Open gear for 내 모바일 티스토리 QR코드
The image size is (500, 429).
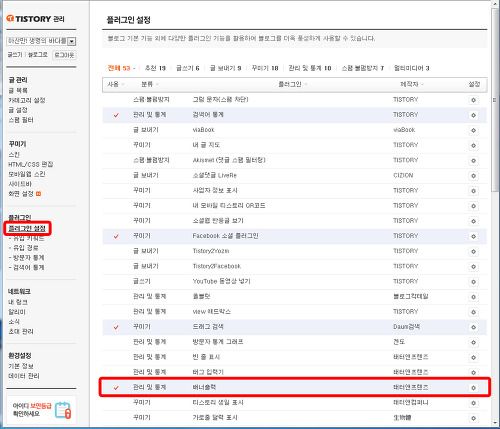tap(473, 206)
